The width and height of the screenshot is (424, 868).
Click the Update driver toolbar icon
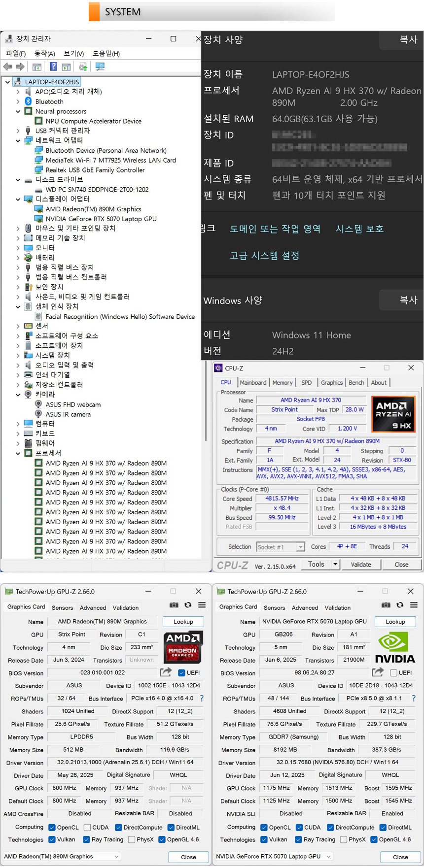(x=83, y=67)
